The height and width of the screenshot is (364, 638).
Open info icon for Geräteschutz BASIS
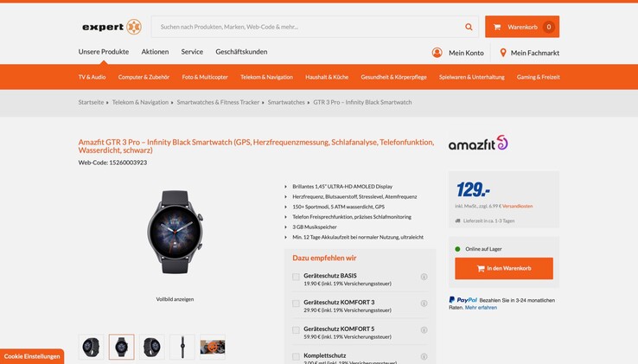coord(424,277)
